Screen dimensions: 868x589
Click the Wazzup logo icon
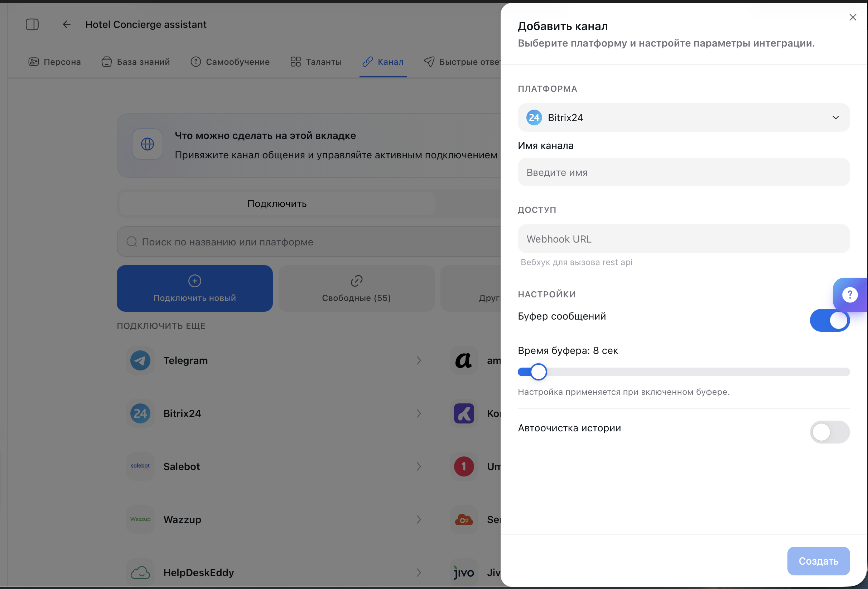coord(140,519)
